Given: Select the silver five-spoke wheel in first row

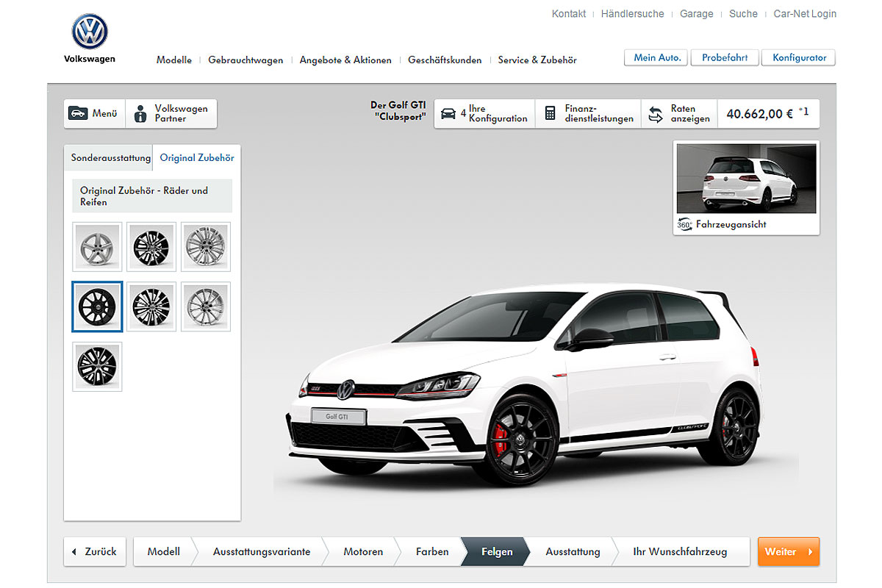Looking at the screenshot, I should click(97, 247).
